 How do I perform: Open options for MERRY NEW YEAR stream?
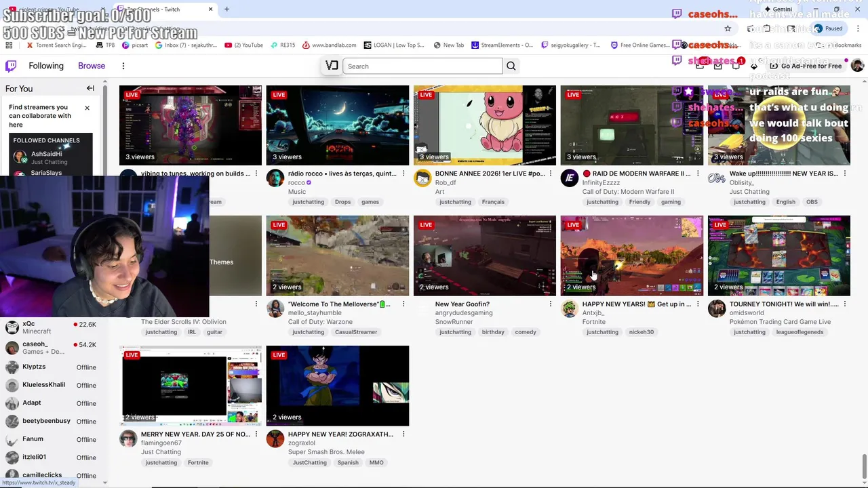pyautogui.click(x=256, y=434)
